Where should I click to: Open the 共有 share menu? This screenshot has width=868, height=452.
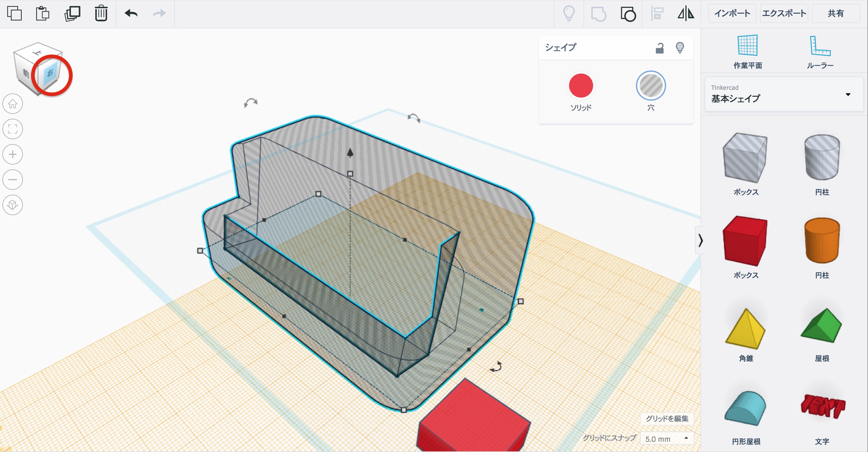[835, 14]
